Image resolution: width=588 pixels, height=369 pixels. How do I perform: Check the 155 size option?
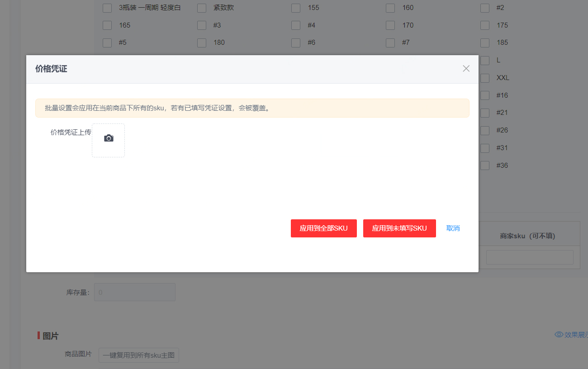[296, 8]
